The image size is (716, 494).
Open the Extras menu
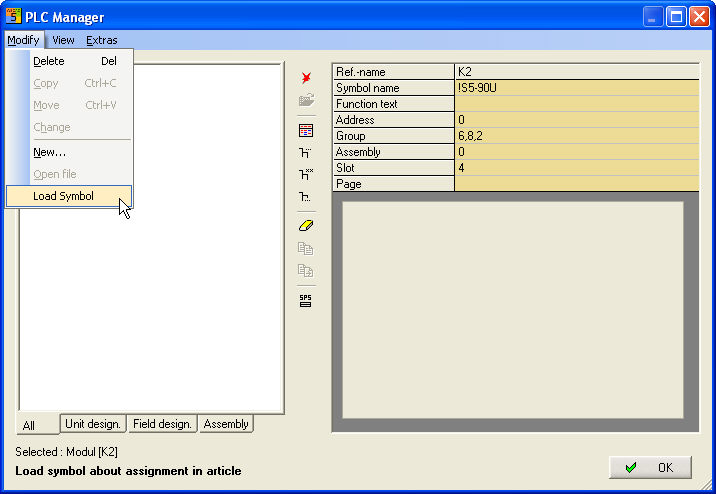[x=101, y=40]
